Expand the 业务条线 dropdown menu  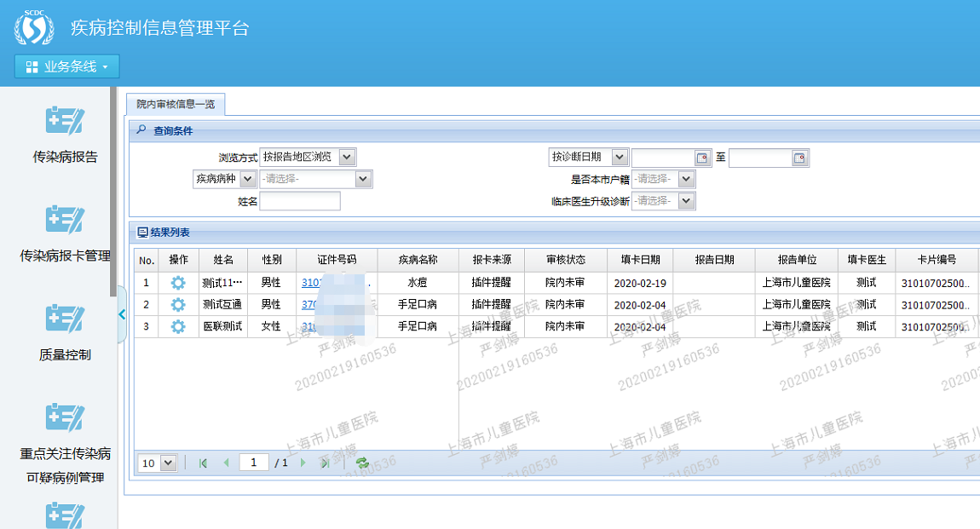(67, 66)
